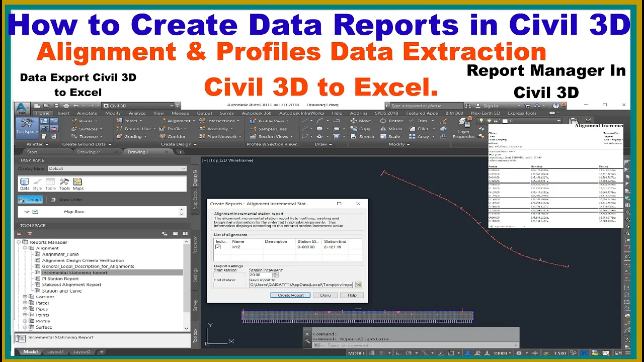Image resolution: width=644 pixels, height=362 pixels.
Task: Click the Profile View tool
Action: 268,121
